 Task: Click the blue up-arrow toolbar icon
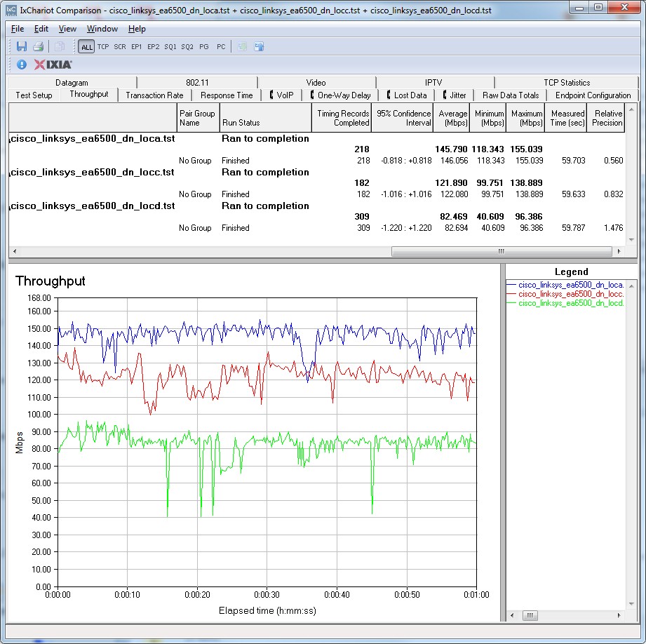point(259,46)
